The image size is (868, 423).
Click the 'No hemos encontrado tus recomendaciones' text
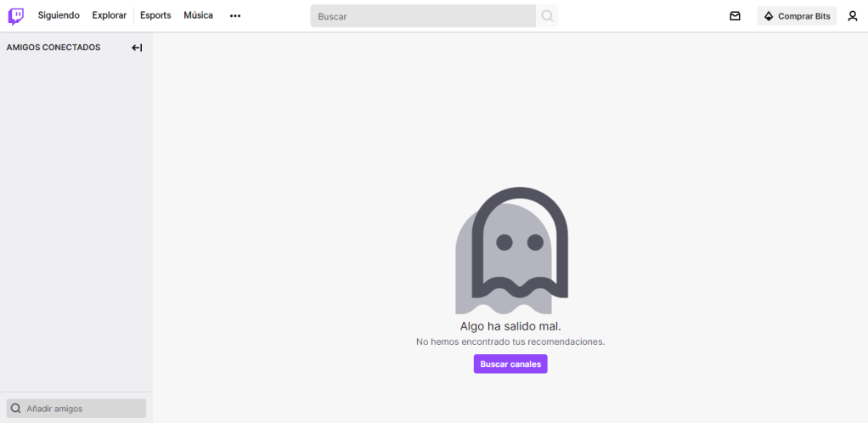(x=510, y=341)
